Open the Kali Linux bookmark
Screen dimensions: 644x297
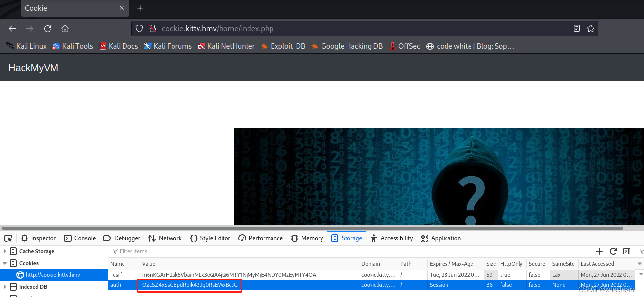coord(26,46)
